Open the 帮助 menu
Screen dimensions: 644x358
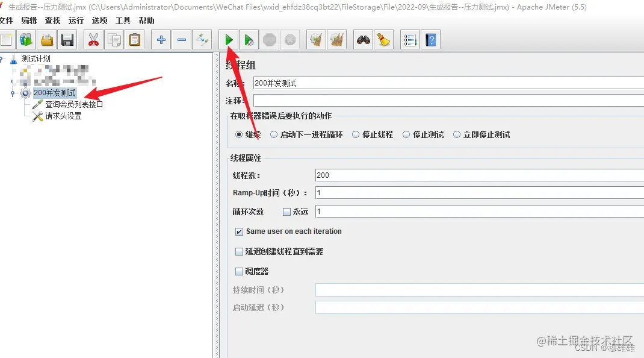tap(147, 20)
